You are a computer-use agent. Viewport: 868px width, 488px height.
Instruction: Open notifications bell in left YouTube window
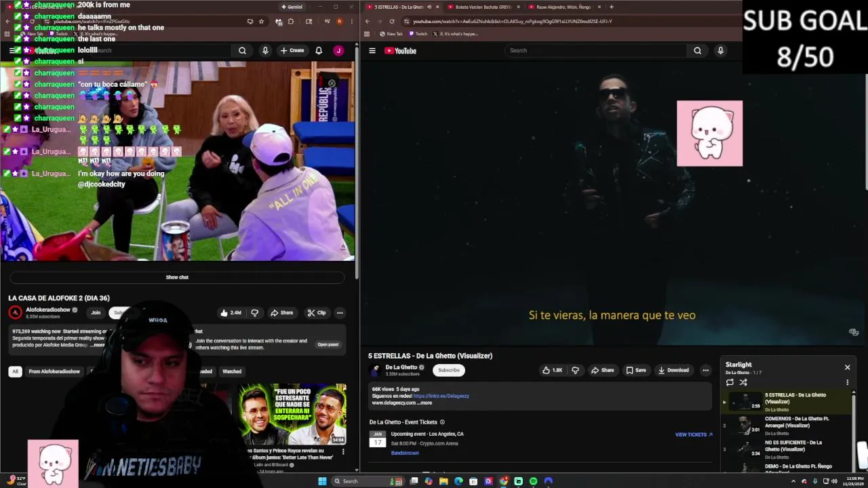click(319, 50)
